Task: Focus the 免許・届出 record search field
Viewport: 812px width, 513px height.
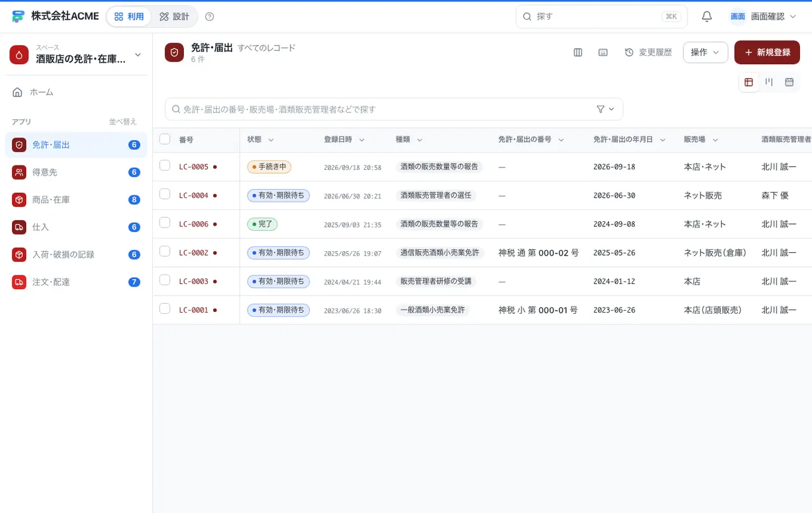Action: (394, 109)
